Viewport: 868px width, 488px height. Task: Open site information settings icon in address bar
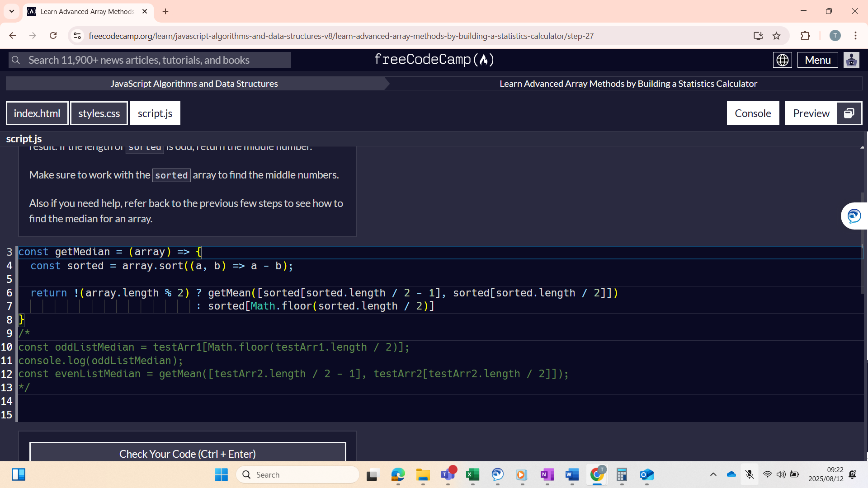click(77, 36)
